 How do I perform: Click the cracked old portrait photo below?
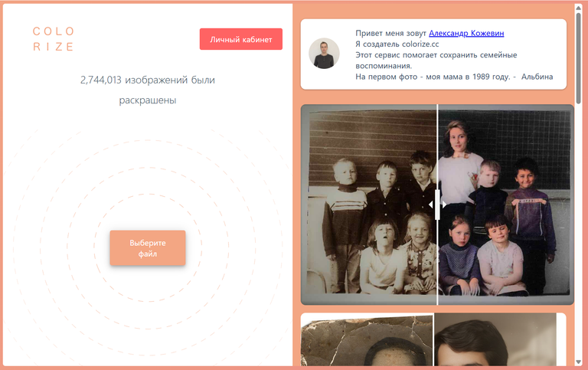(367, 339)
